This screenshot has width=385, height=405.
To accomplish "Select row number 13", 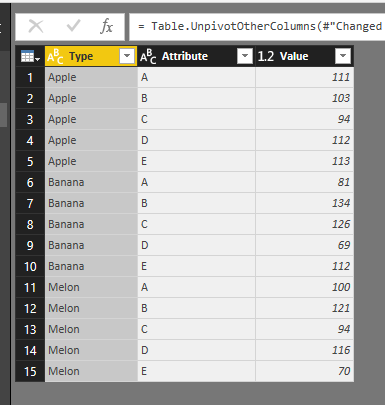I will (30, 329).
